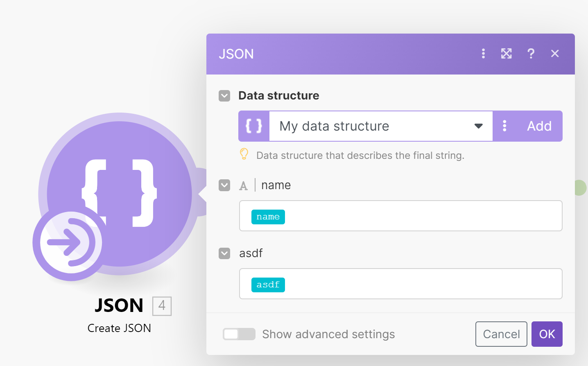
Task: Open the JSON dialog three-dot options menu
Action: 483,54
